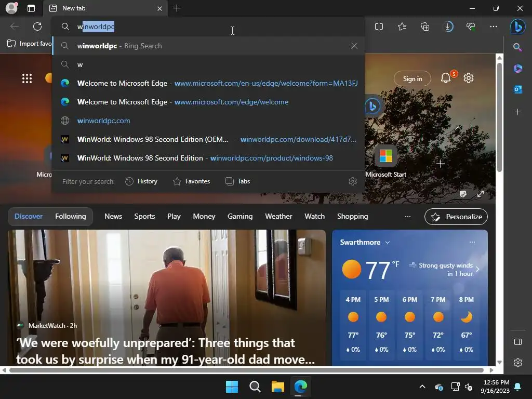Open the Play feed tab

pyautogui.click(x=174, y=217)
